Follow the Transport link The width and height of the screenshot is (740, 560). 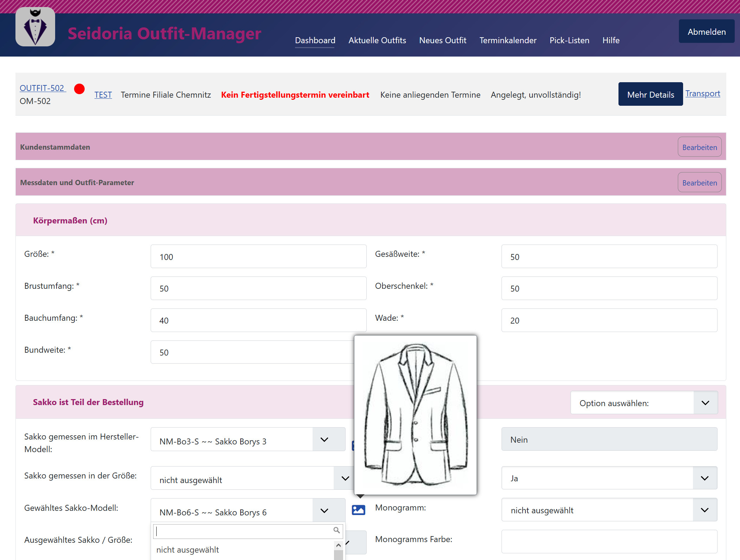[x=702, y=93]
